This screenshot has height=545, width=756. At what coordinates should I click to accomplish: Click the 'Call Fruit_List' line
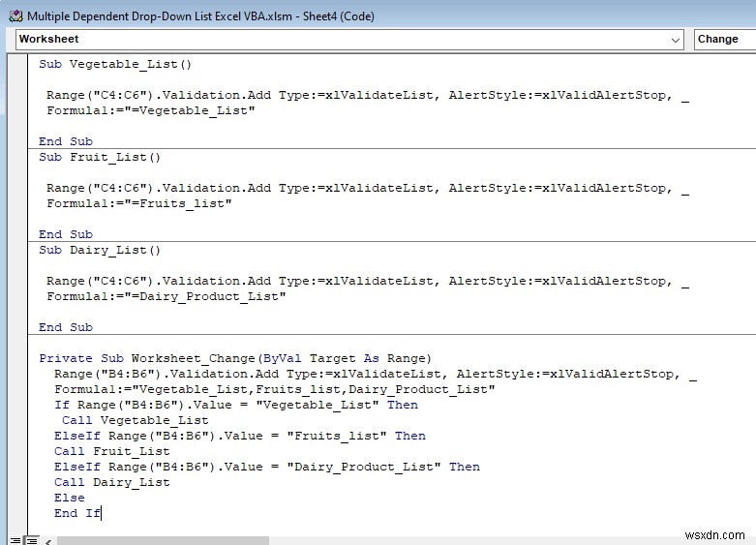(x=112, y=451)
